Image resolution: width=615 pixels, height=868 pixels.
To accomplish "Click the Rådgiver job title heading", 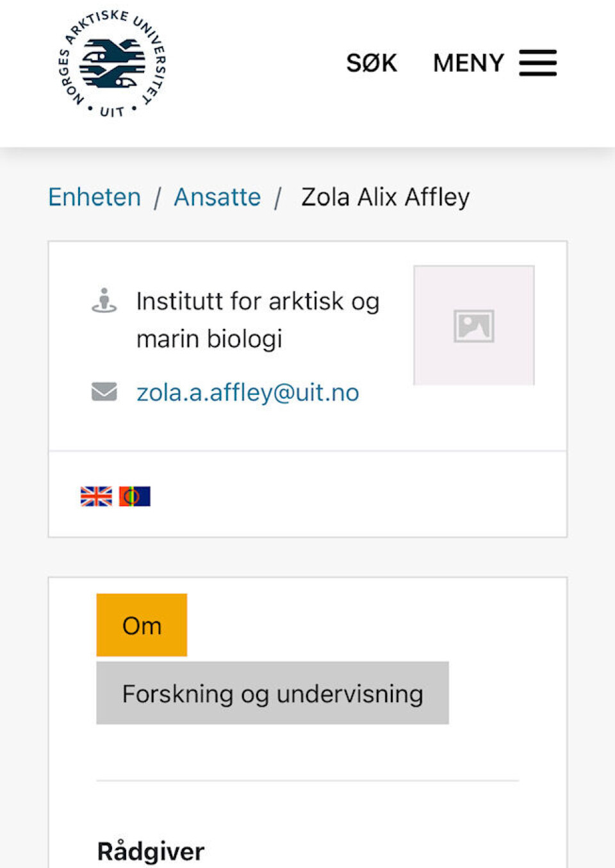I will click(x=151, y=851).
